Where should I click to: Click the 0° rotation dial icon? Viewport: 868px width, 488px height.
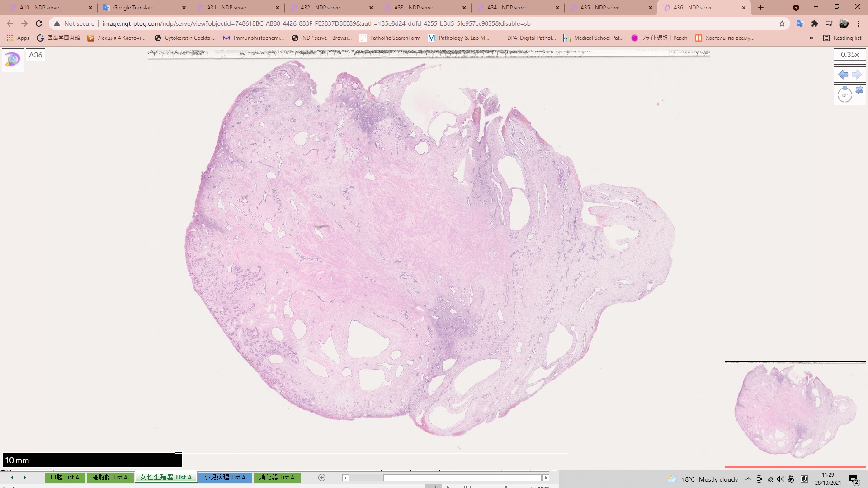844,95
